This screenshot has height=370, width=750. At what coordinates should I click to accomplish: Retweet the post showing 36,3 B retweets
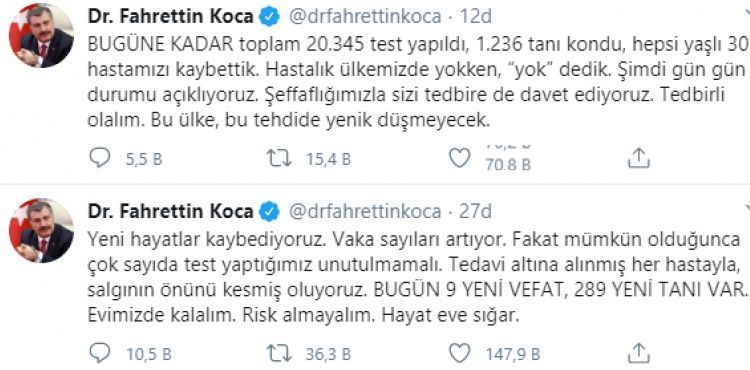click(x=280, y=353)
